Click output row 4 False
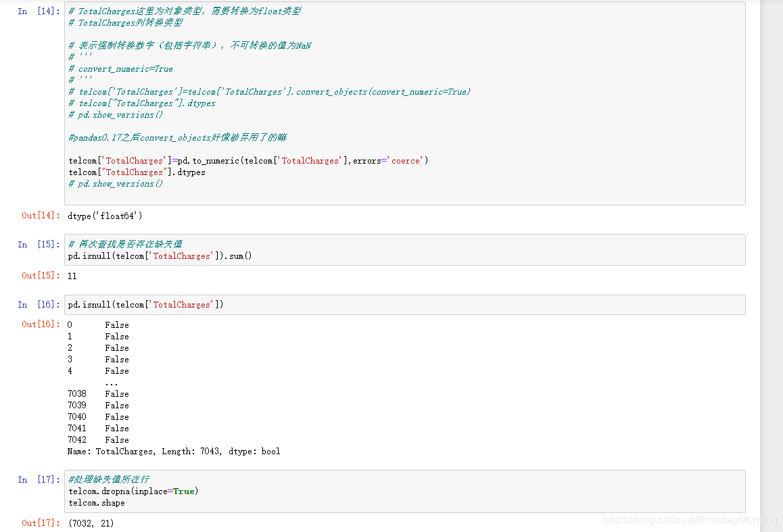783x532 pixels. pos(98,371)
